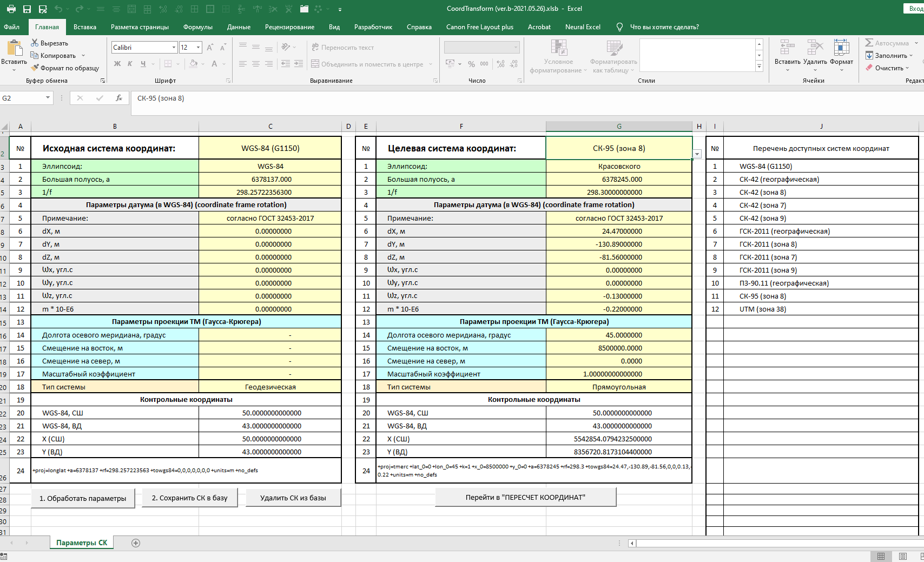Switch to Normal view in the status bar
The image size is (924, 562).
(x=881, y=556)
